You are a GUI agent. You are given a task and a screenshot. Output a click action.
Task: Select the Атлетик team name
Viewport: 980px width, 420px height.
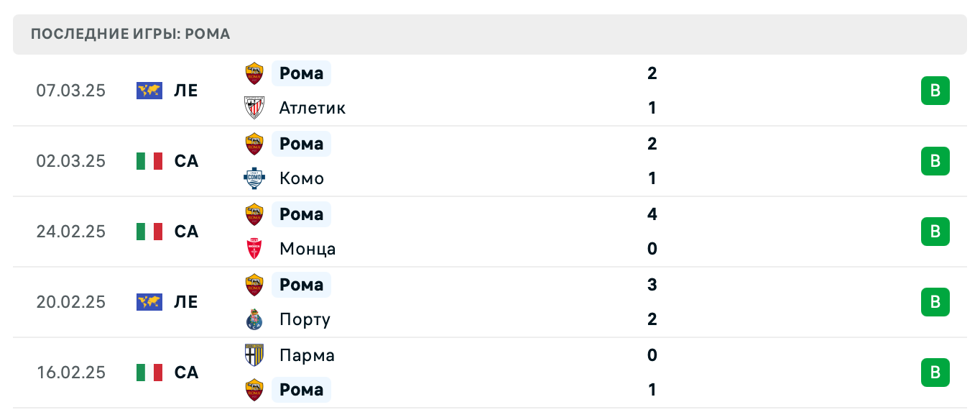coord(312,108)
